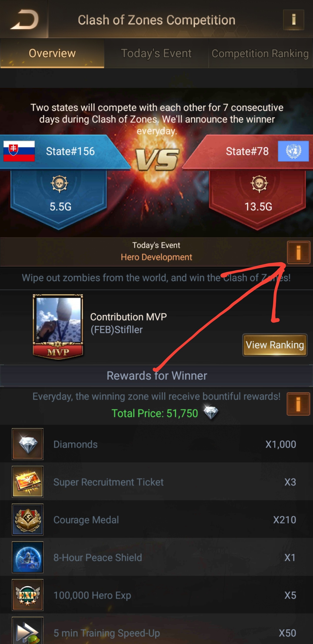Tap the Hero Development event label
Viewport: 313px width, 644px height.
point(156,257)
